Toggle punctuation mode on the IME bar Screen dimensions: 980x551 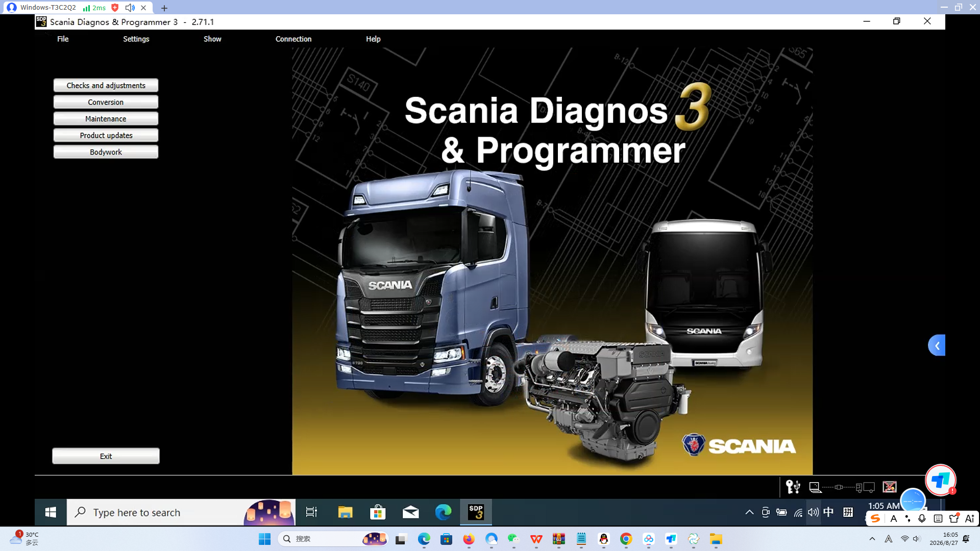908,518
